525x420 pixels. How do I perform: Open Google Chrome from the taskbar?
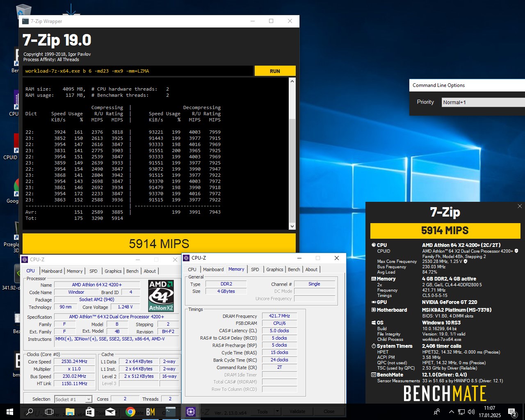(130, 412)
